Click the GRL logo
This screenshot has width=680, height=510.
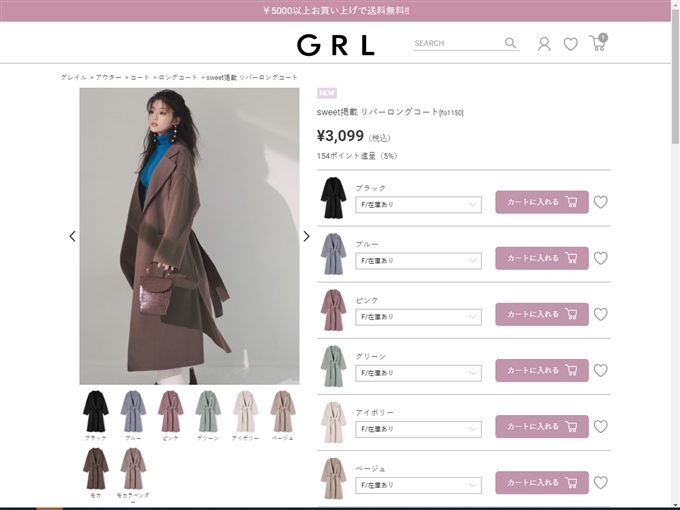click(336, 45)
